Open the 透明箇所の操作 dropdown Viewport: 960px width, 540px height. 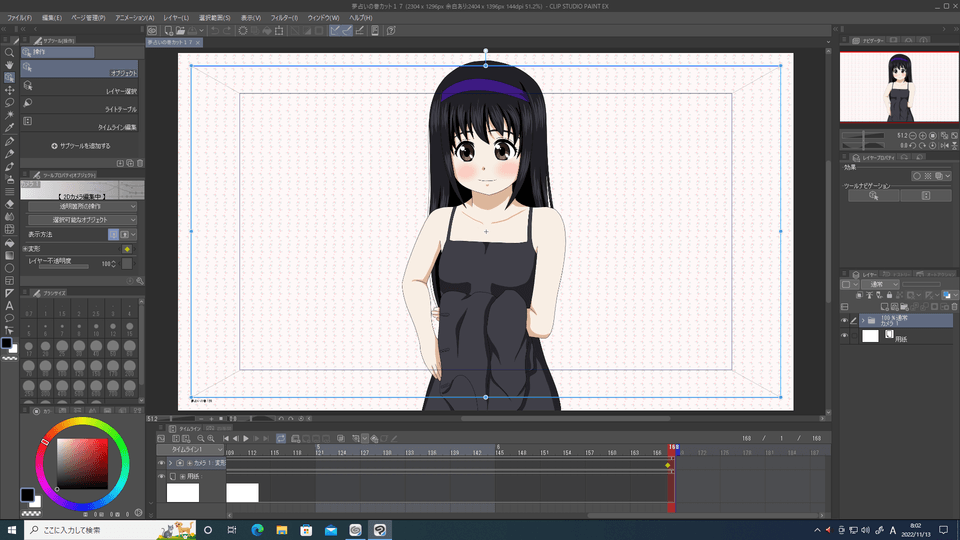[x=82, y=206]
